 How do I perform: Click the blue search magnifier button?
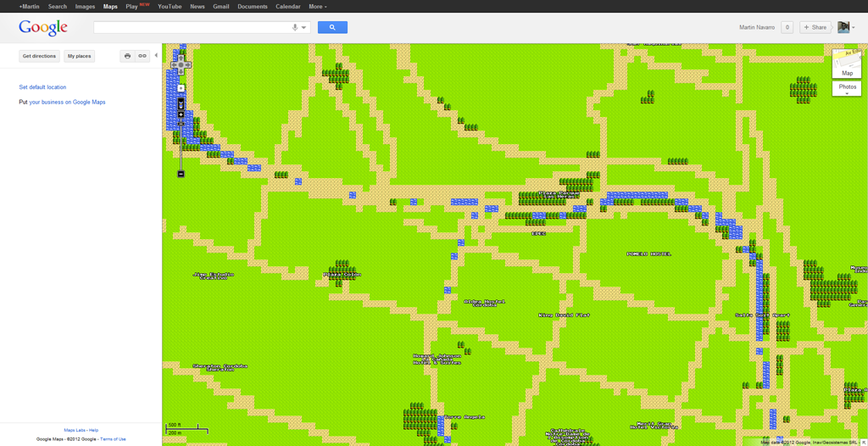[332, 27]
